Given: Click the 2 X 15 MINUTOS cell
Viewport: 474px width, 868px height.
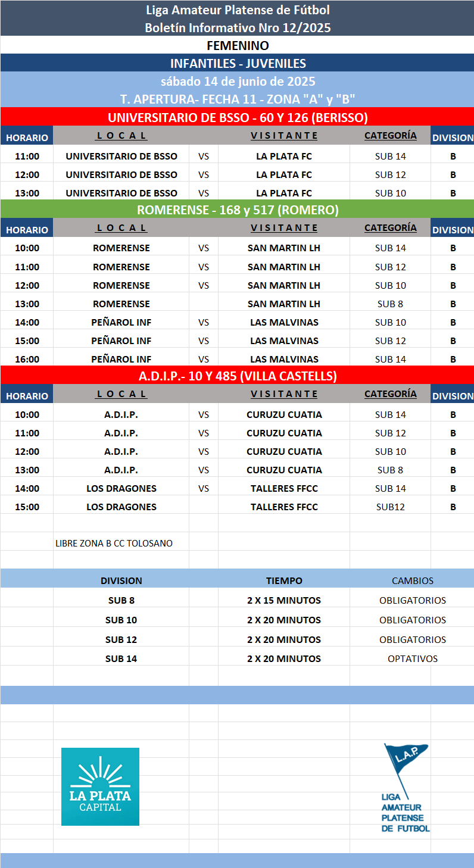Looking at the screenshot, I should pos(284,600).
